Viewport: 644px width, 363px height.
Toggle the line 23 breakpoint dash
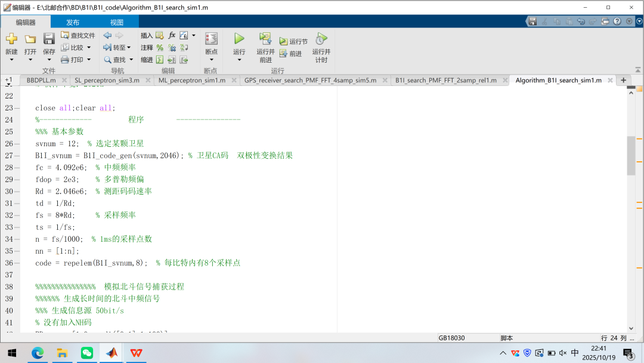pyautogui.click(x=17, y=108)
